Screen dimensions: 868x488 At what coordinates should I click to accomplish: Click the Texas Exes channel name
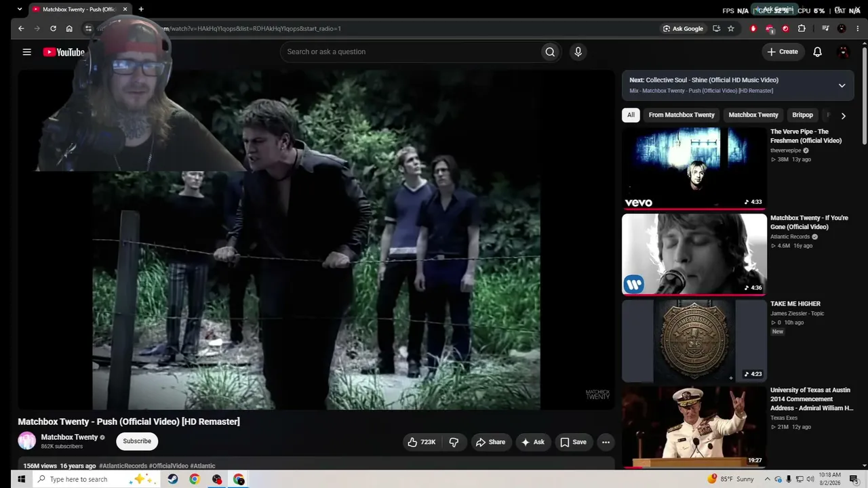pos(784,418)
